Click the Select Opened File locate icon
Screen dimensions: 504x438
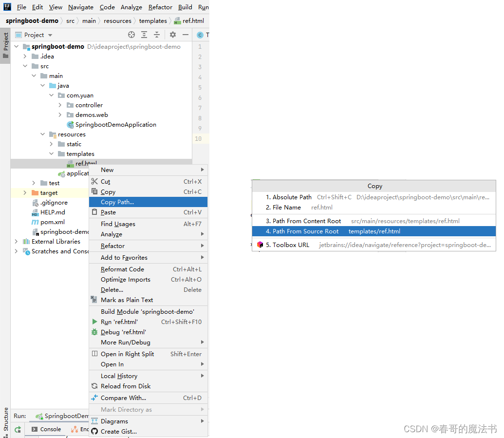(x=131, y=35)
